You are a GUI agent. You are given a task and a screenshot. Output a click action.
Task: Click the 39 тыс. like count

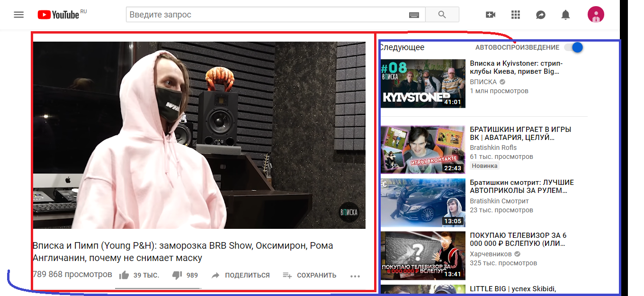click(x=146, y=275)
